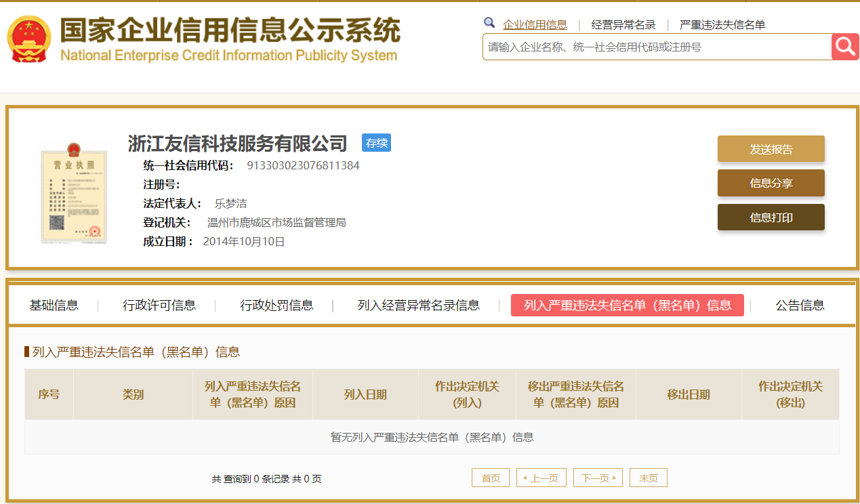
Task: Go to the 行政处罚信息 tab
Action: pos(277,306)
